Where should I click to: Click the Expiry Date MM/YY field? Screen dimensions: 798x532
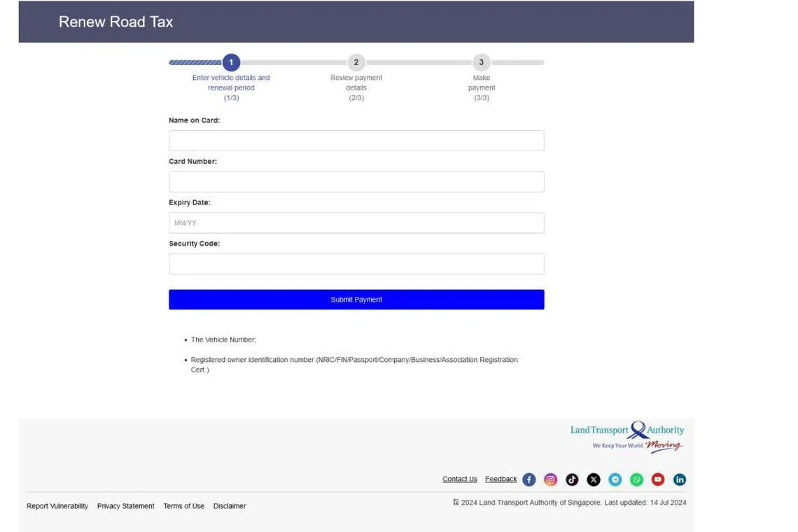356,223
